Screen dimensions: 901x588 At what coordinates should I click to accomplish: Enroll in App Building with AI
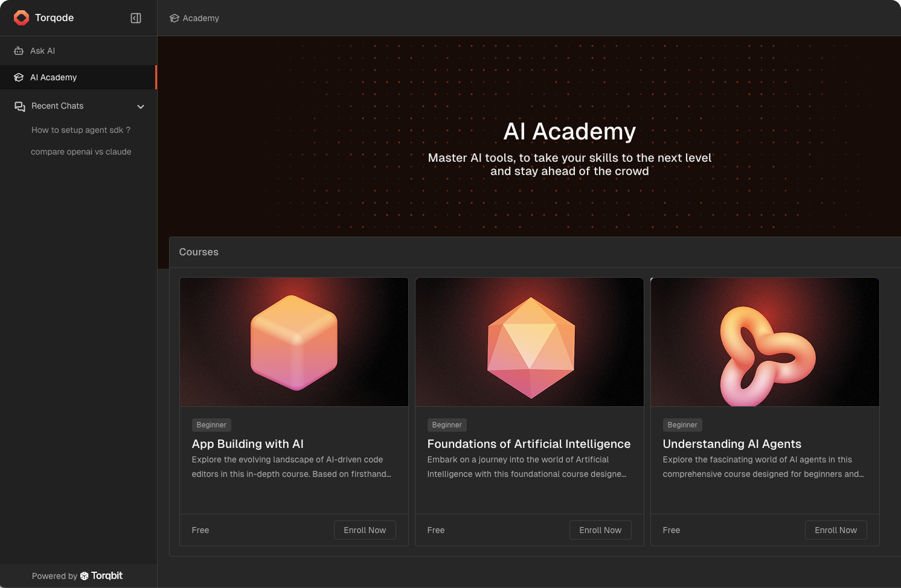[x=365, y=530]
